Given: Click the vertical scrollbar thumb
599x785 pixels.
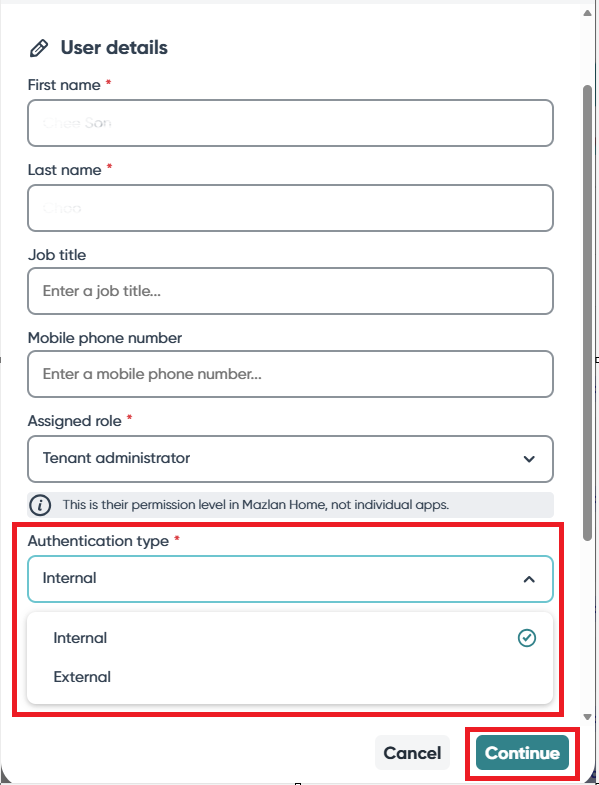Looking at the screenshot, I should (x=587, y=313).
